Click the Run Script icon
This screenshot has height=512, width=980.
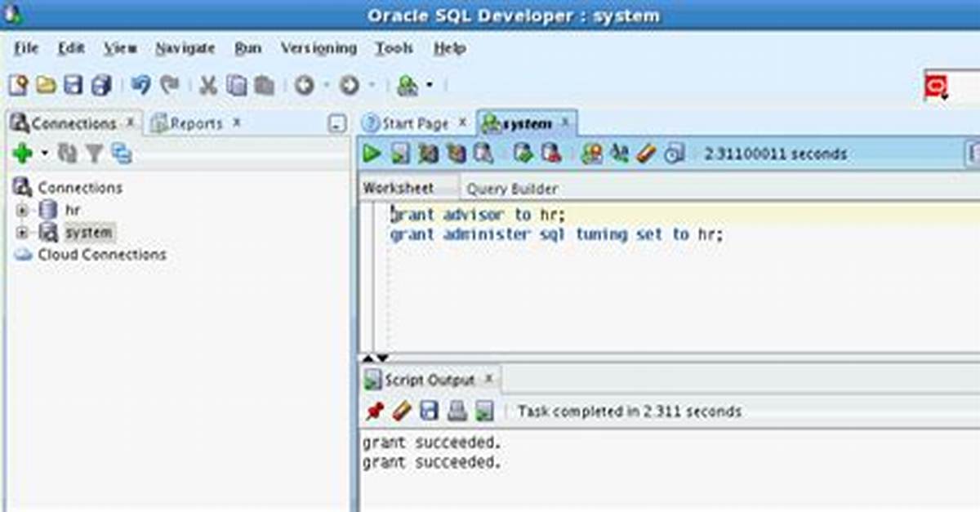(399, 154)
